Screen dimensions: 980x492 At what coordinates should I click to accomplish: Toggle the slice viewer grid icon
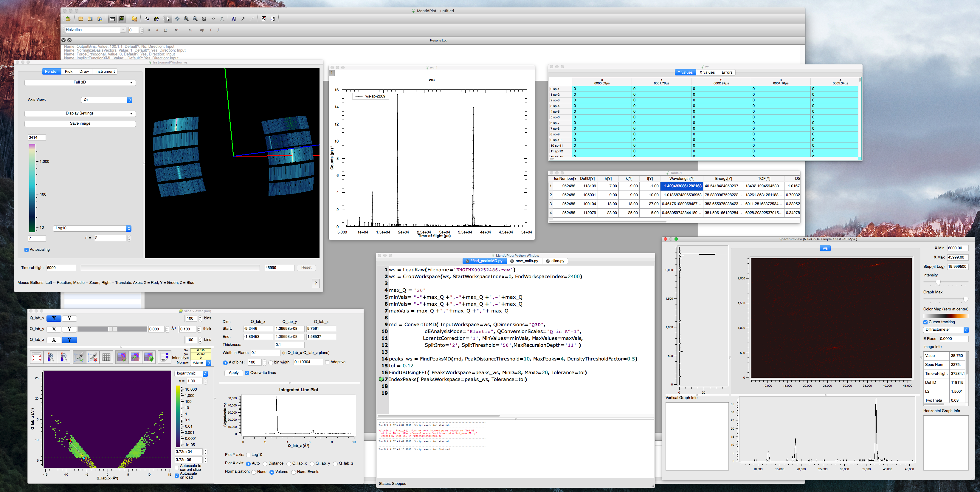106,357
